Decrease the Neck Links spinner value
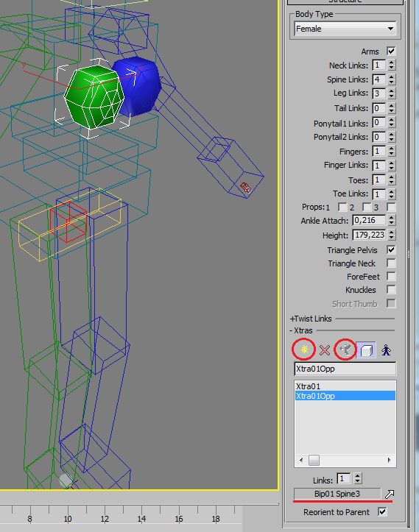Viewport: 419px width, 532px height. pos(392,68)
